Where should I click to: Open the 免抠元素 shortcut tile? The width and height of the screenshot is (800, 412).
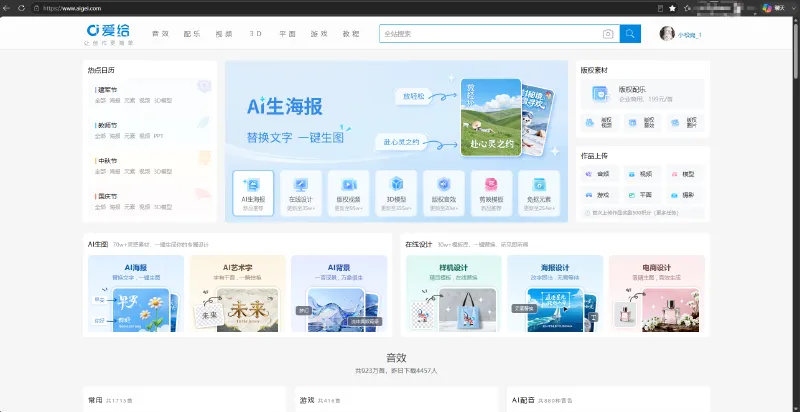pos(539,193)
